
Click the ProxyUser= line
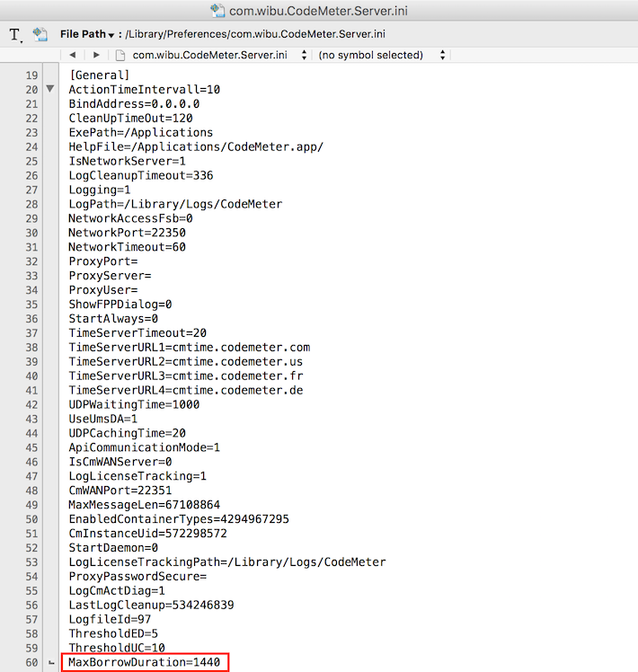tap(103, 290)
